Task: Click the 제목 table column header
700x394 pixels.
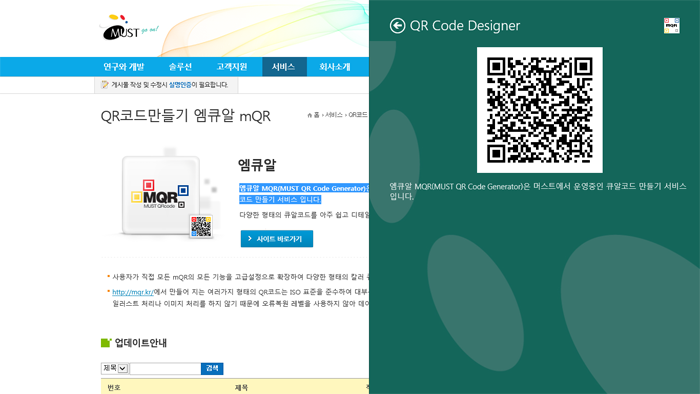Action: point(242,388)
